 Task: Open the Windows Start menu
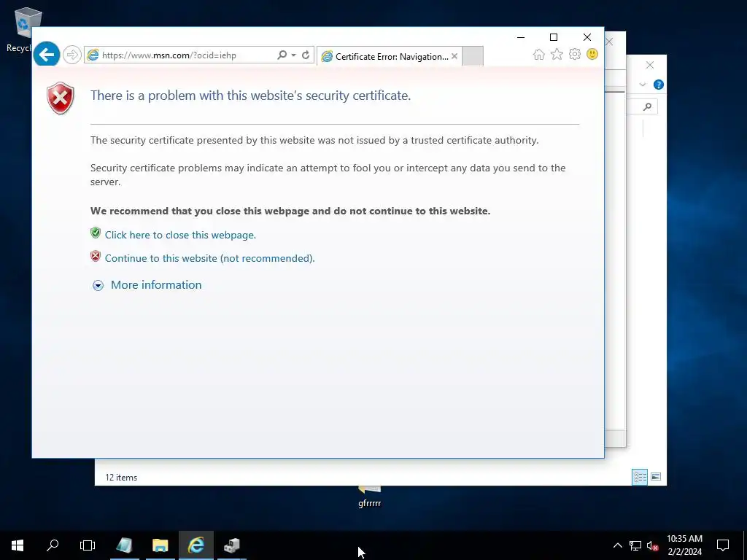(18, 545)
